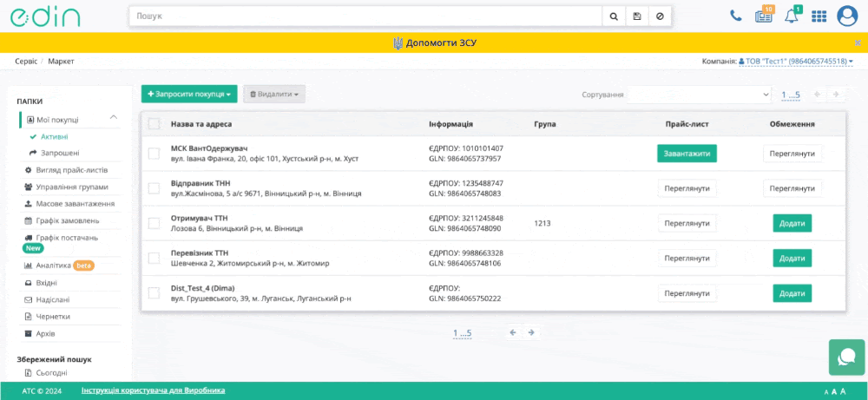868x400 pixels.
Task: Collapse the Мої покупці folder chevron
Action: (x=114, y=117)
